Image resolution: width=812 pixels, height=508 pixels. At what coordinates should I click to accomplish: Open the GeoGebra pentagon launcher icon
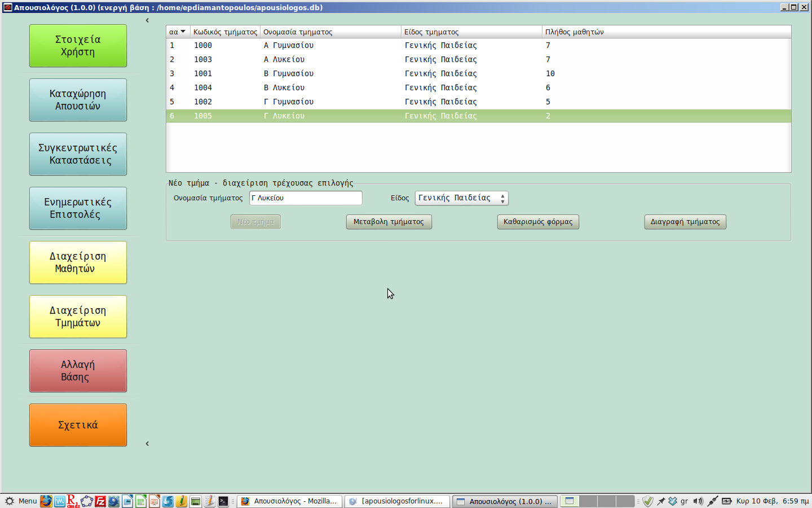point(87,501)
